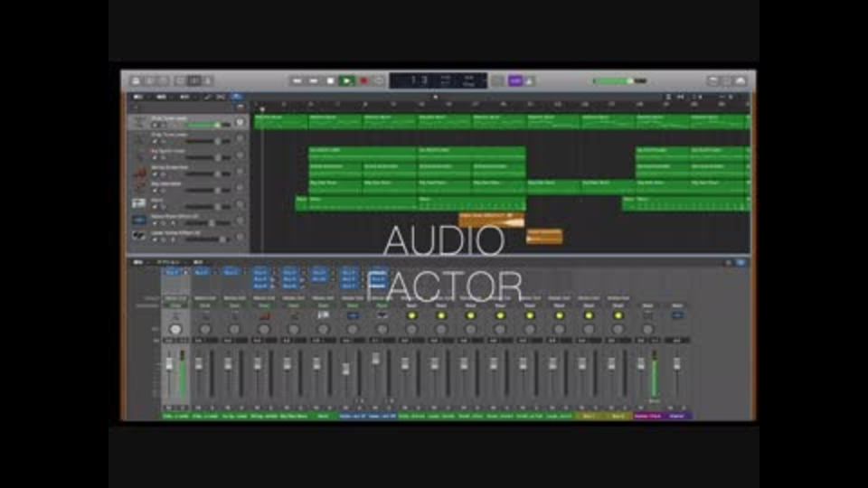Click the fourth track's red instrument icon
Screen dimensions: 868x488
(139, 171)
